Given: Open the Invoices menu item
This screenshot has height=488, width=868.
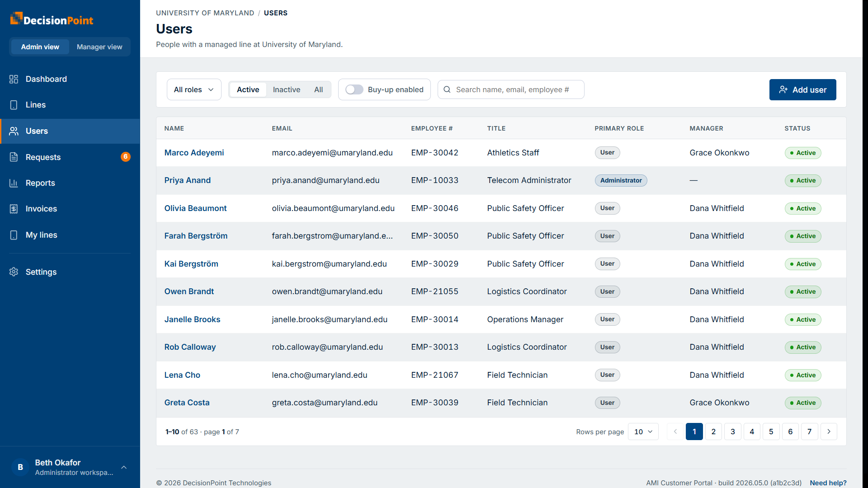Looking at the screenshot, I should [70, 209].
